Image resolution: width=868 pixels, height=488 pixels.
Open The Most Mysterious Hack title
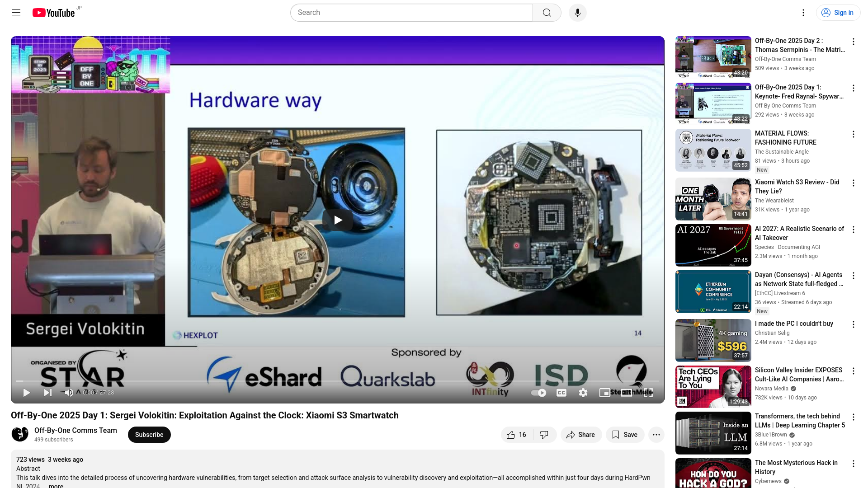pos(796,467)
